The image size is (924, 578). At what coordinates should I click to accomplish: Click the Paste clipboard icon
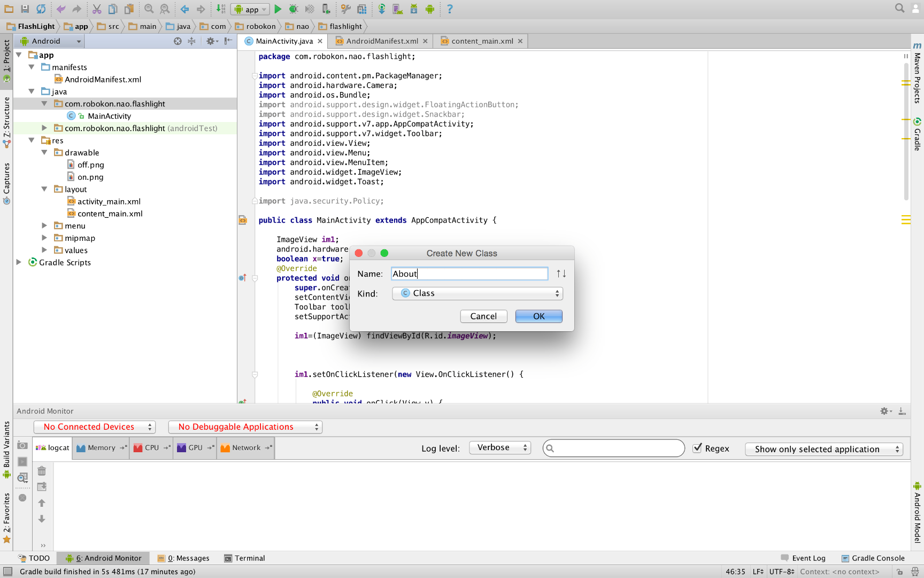pyautogui.click(x=129, y=9)
